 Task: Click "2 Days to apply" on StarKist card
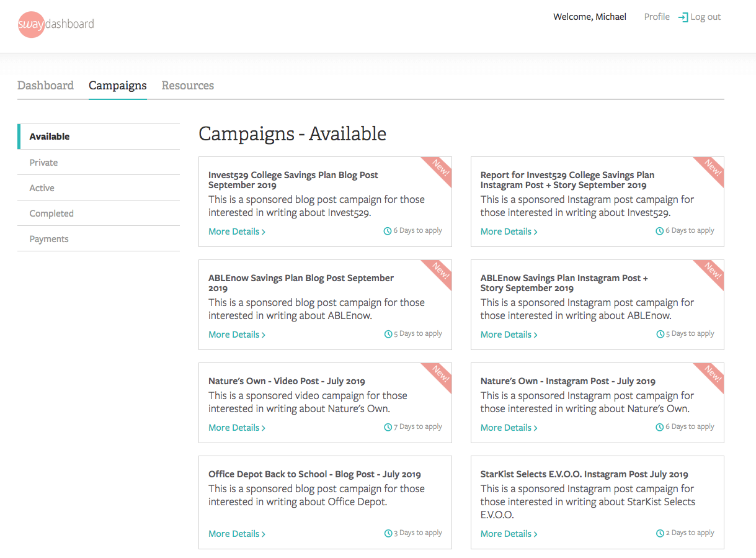(690, 533)
